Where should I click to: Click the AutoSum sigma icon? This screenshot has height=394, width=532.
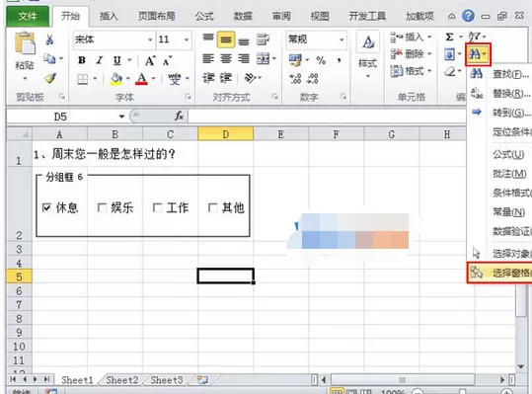click(449, 37)
